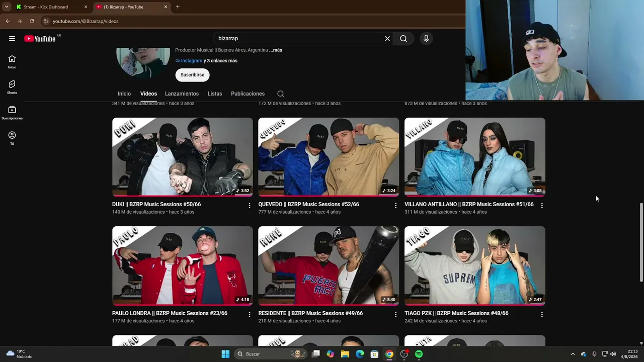Open File Explorer from the taskbar
This screenshot has height=362, width=644.
[345, 354]
